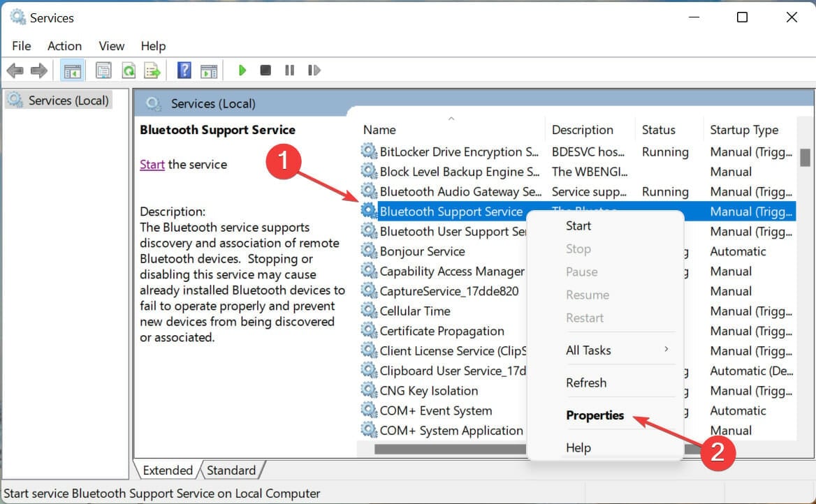The width and height of the screenshot is (816, 504).
Task: Click the blue Help toolbar icon
Action: click(184, 71)
